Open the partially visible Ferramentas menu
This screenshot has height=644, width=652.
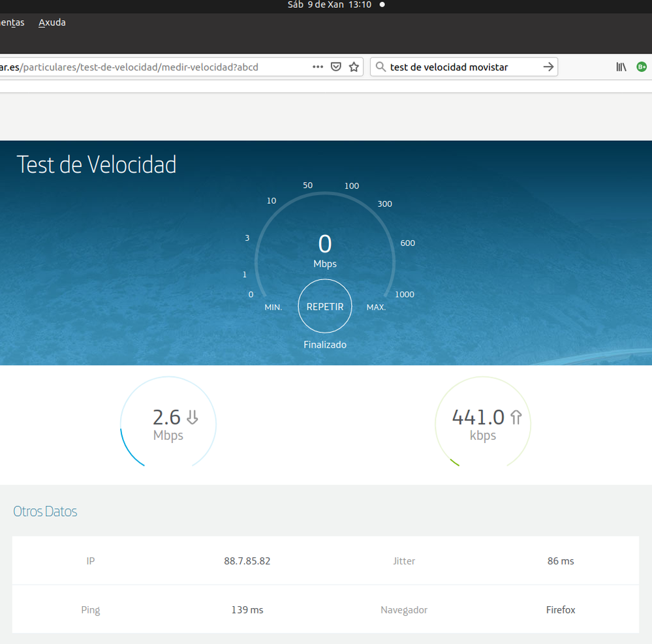(x=12, y=23)
